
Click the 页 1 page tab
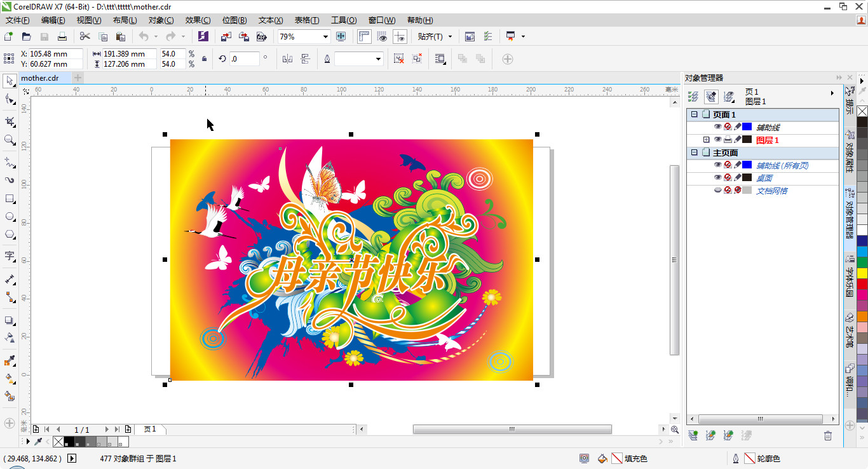click(150, 430)
